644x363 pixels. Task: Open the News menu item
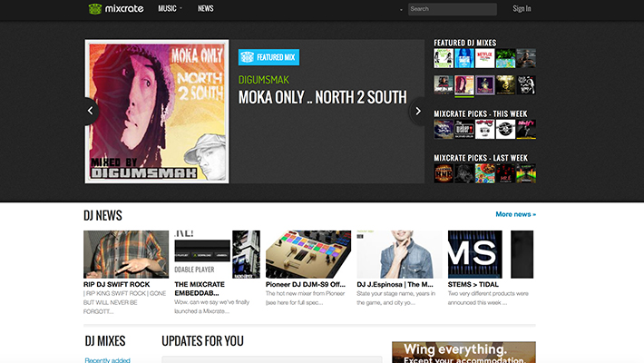coord(206,9)
